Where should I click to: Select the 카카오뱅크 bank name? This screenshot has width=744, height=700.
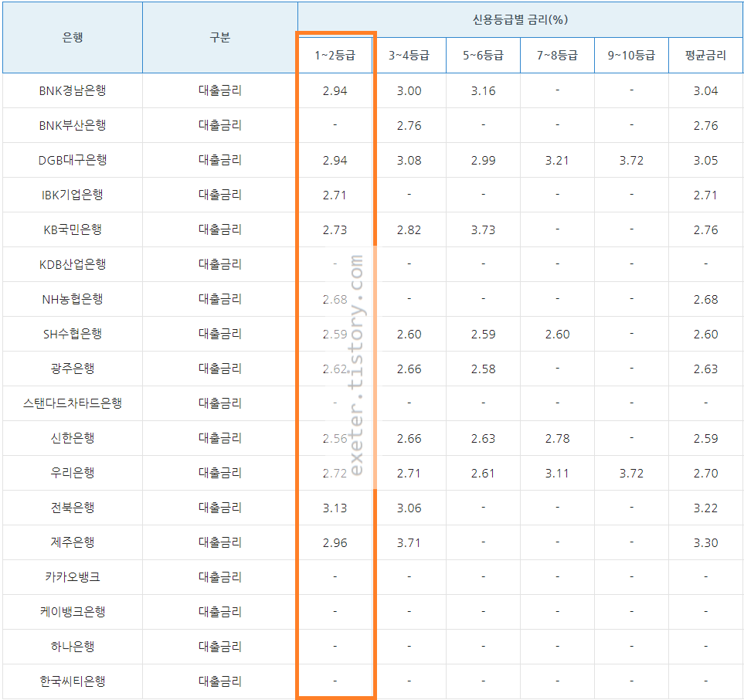coord(73,577)
